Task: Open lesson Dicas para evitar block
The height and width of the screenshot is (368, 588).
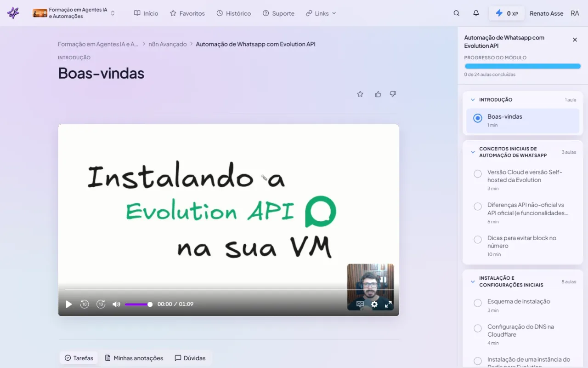Action: (x=522, y=242)
